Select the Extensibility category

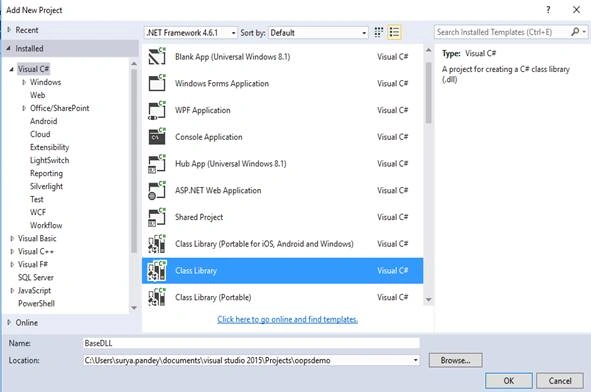coord(49,147)
